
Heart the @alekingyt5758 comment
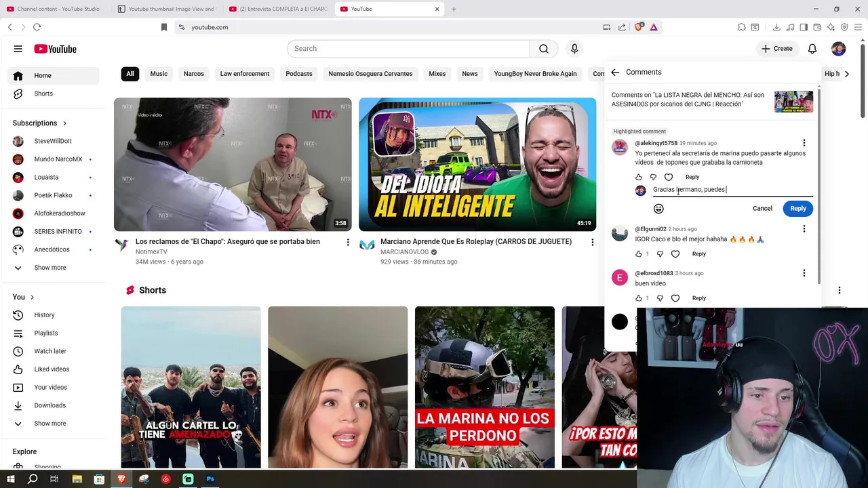pos(669,177)
